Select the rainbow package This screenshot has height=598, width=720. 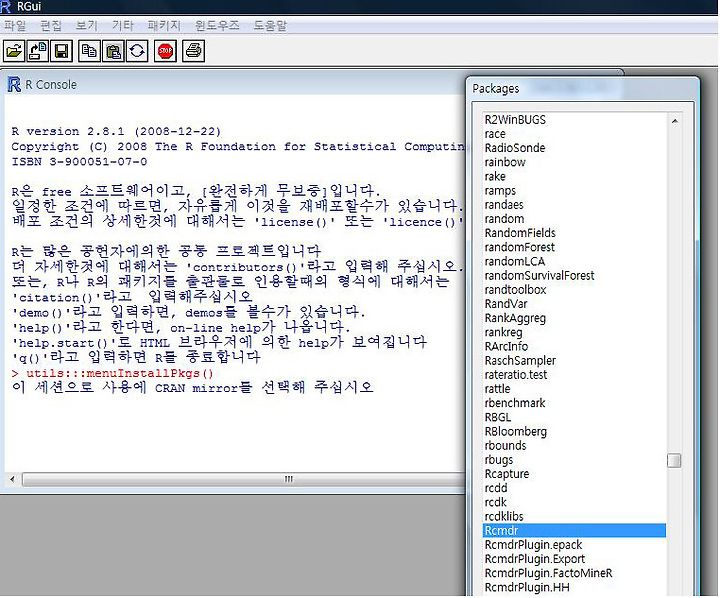click(x=574, y=162)
